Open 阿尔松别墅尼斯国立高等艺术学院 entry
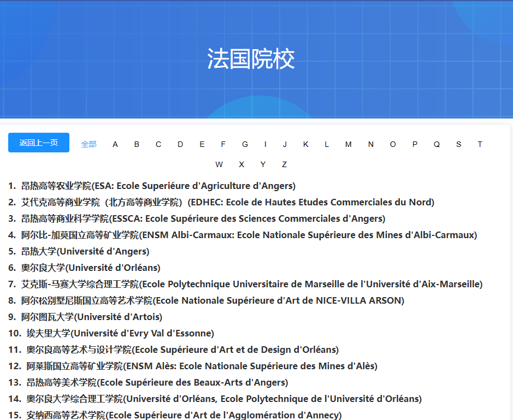The width and height of the screenshot is (513, 420). click(213, 300)
